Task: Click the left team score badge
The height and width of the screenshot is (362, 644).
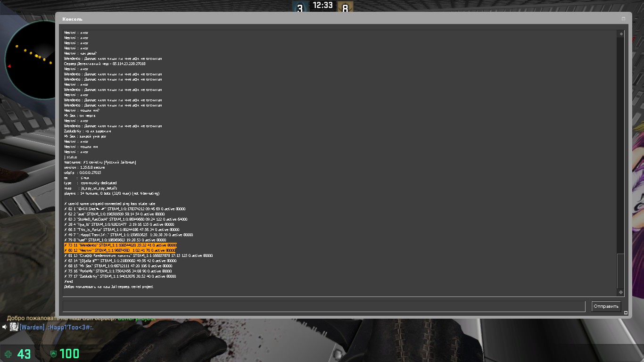Action: point(299,8)
